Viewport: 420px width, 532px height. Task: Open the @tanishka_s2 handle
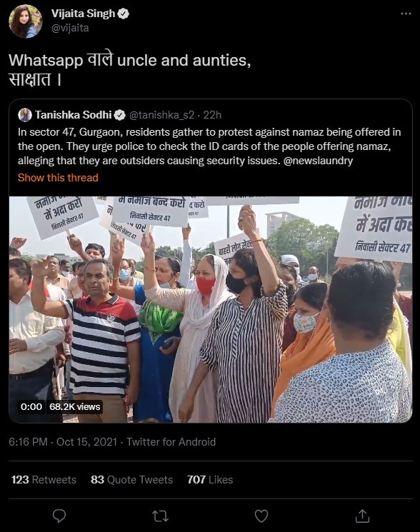tap(161, 116)
